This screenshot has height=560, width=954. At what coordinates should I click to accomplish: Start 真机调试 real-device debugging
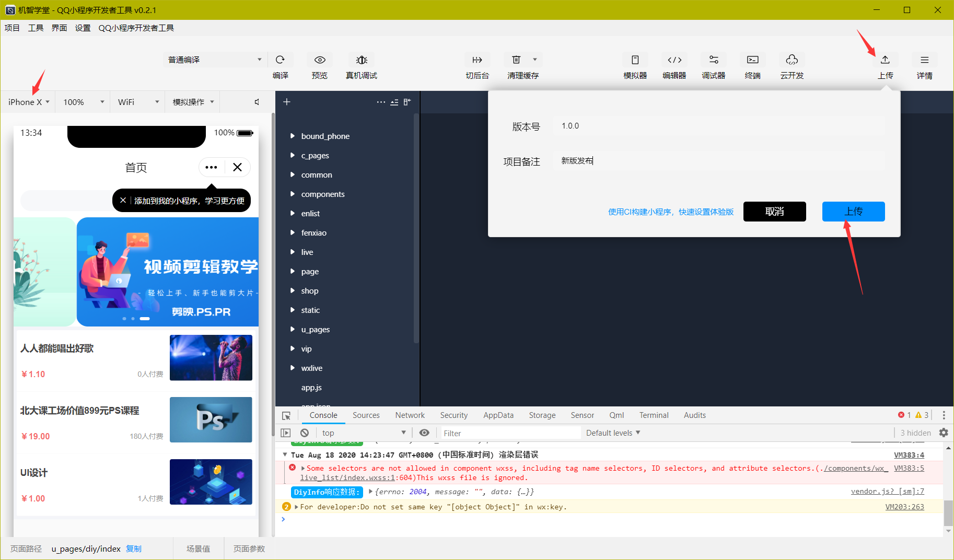pos(362,60)
